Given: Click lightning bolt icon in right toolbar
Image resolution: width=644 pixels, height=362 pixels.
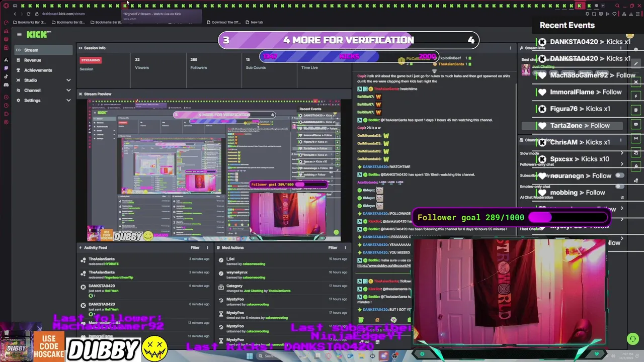Looking at the screenshot, I should pyautogui.click(x=636, y=96).
